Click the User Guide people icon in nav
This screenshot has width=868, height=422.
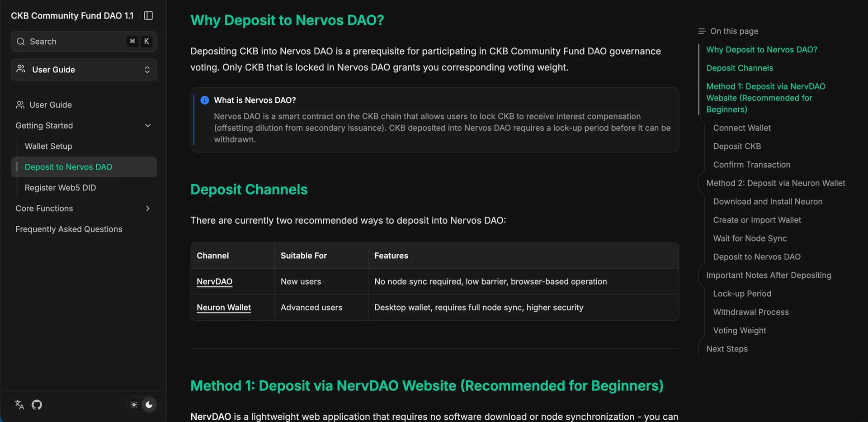pyautogui.click(x=20, y=105)
